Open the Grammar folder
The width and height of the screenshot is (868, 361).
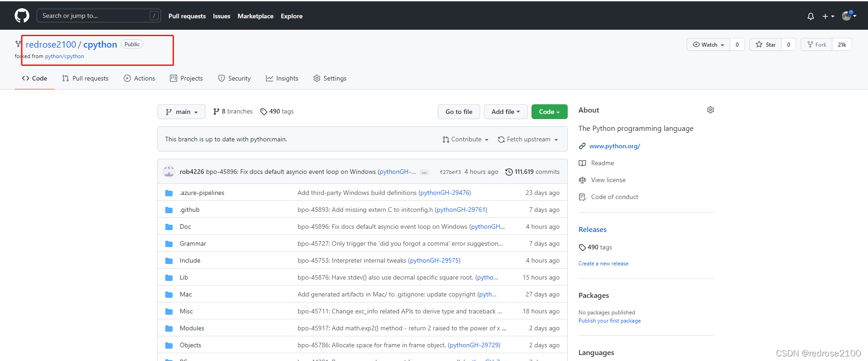(x=193, y=243)
